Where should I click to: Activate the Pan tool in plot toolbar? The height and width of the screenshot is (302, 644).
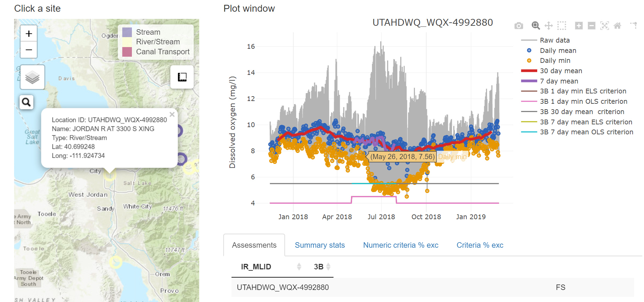pyautogui.click(x=549, y=26)
